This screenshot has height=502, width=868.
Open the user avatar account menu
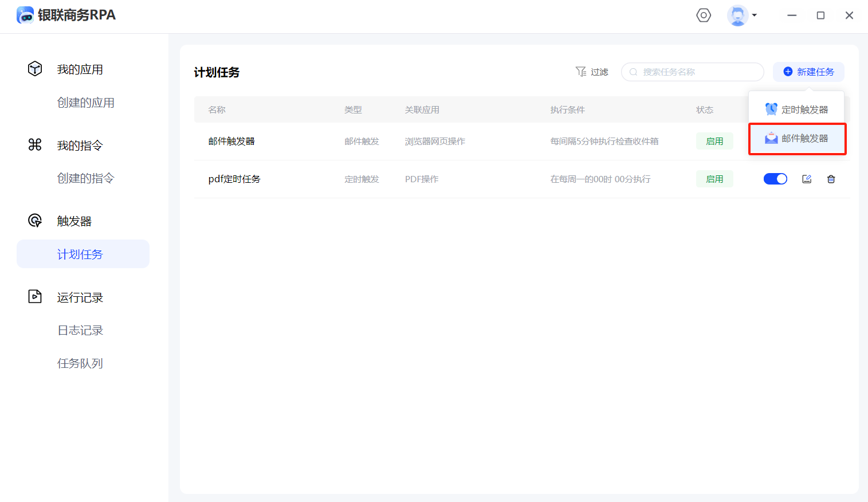(741, 15)
